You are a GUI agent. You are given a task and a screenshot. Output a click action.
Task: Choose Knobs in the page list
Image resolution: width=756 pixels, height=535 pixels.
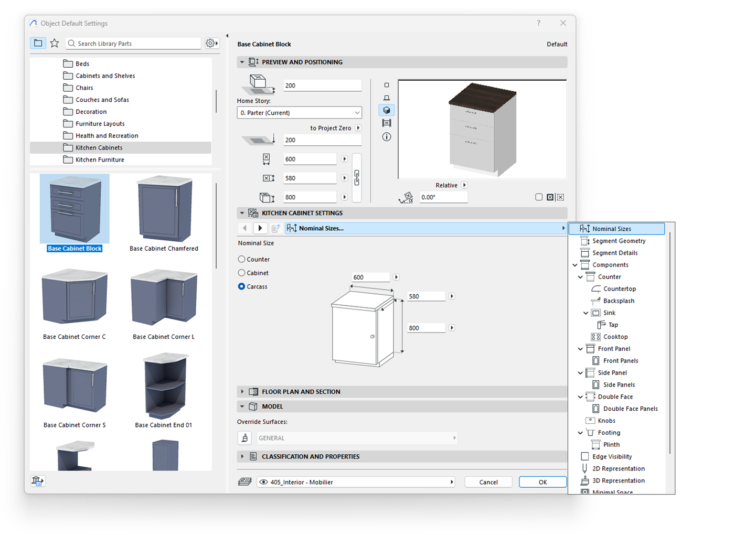coord(606,421)
